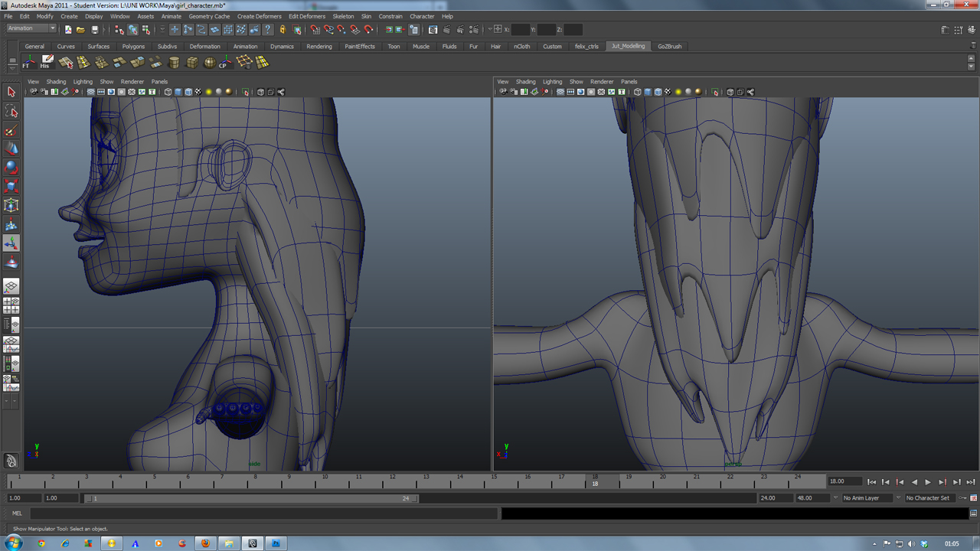Save the scene using the disk icon
This screenshot has width=980, height=551.
[x=93, y=31]
